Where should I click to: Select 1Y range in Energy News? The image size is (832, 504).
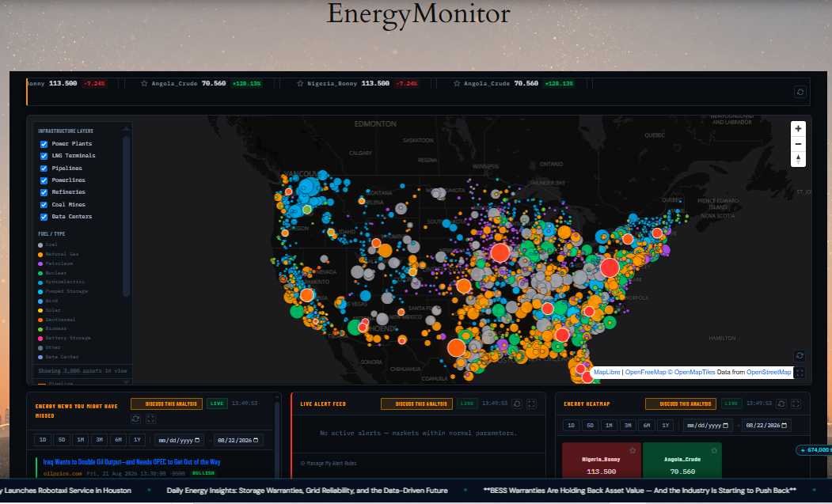pyautogui.click(x=137, y=440)
